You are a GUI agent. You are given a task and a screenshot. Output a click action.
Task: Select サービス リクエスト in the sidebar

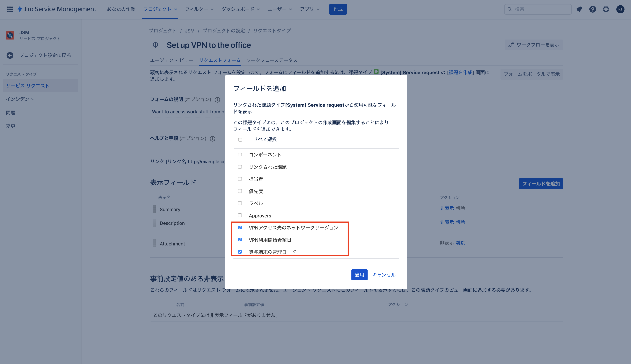(40, 86)
